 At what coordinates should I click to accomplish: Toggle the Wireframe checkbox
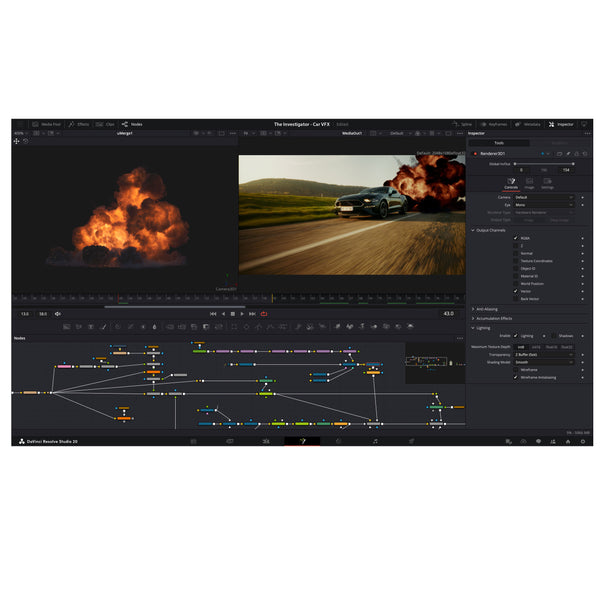click(516, 369)
